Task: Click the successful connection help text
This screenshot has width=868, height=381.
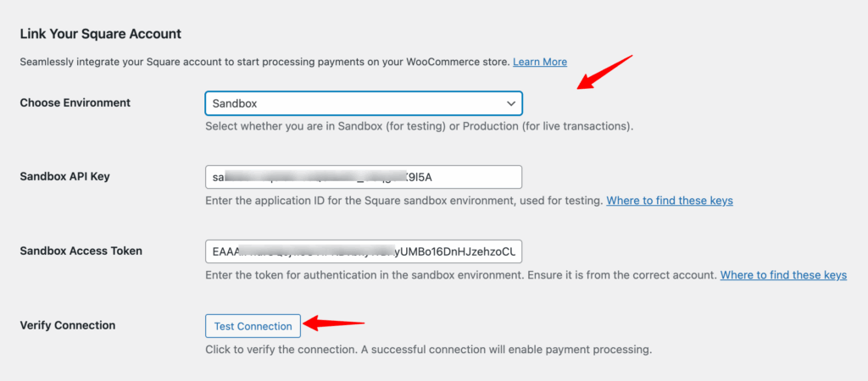Action: (428, 349)
